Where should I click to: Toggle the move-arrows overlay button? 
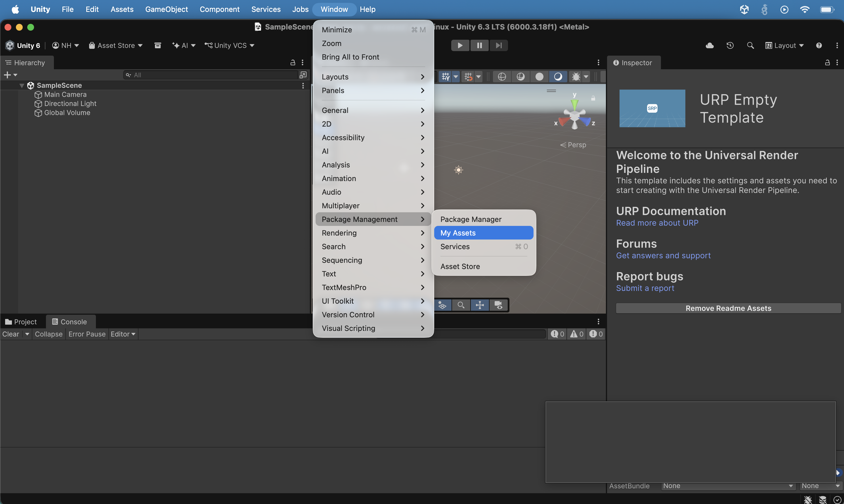480,305
